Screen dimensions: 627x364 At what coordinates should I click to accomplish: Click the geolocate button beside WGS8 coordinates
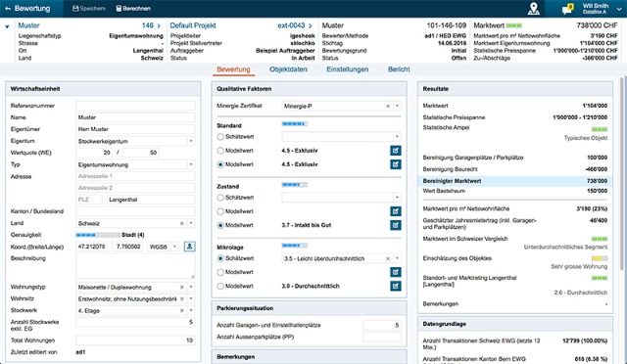tap(189, 247)
